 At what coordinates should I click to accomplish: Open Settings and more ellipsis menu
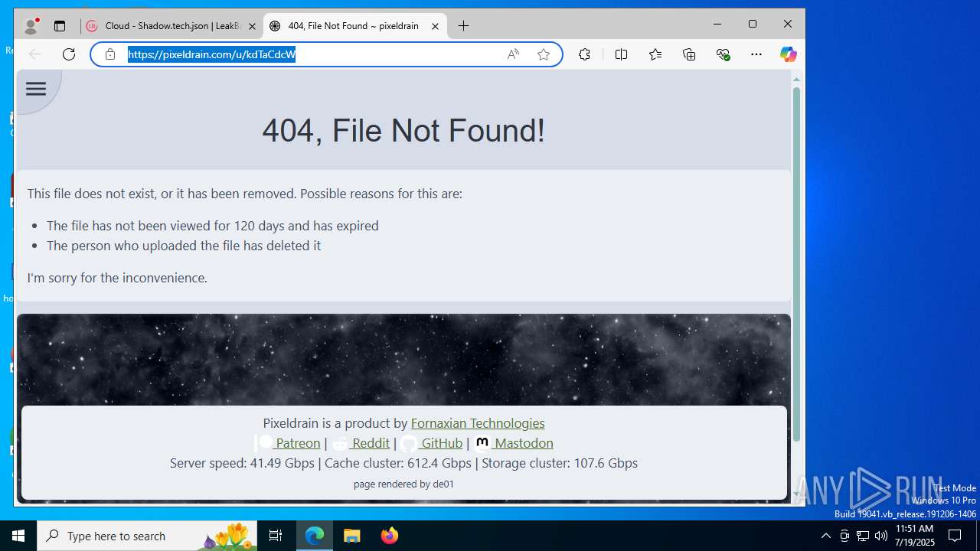point(756,54)
